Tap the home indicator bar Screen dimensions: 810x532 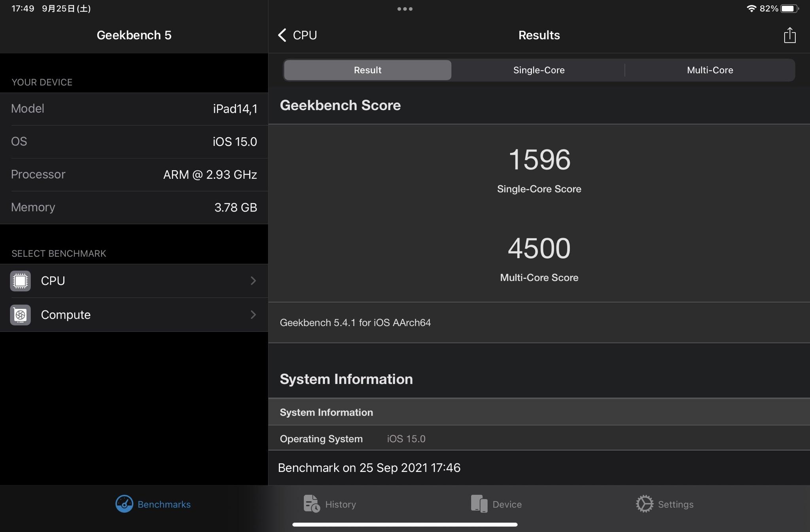click(x=405, y=524)
